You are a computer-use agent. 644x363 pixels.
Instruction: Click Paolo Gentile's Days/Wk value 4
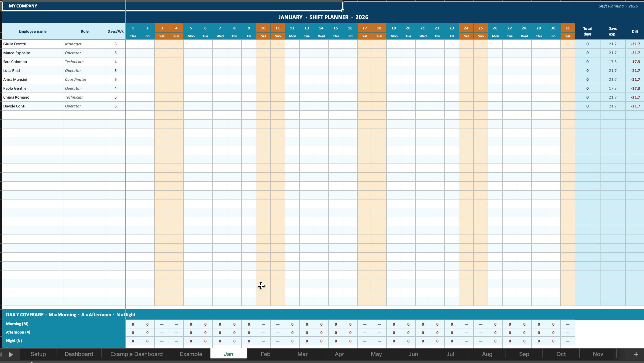116,88
